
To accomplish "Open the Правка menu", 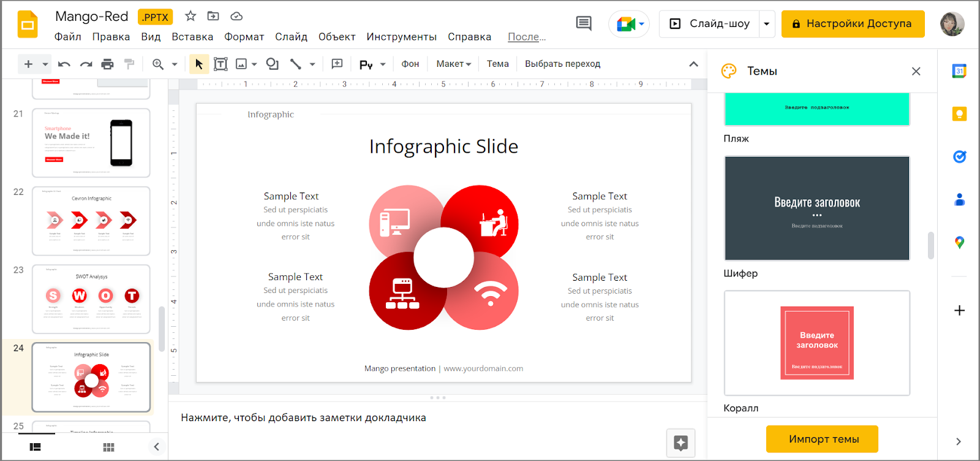I will coord(111,37).
